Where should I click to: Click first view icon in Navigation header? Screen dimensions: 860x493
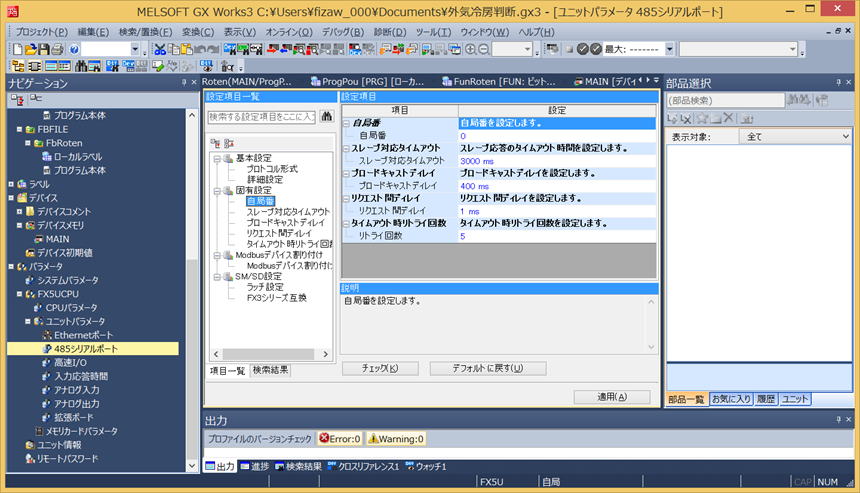tap(17, 99)
